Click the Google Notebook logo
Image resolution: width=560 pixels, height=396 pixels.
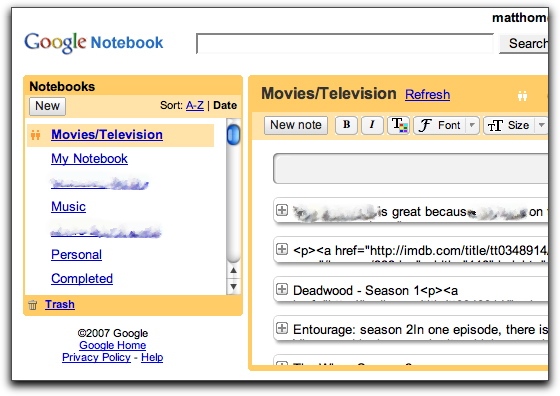coord(94,43)
